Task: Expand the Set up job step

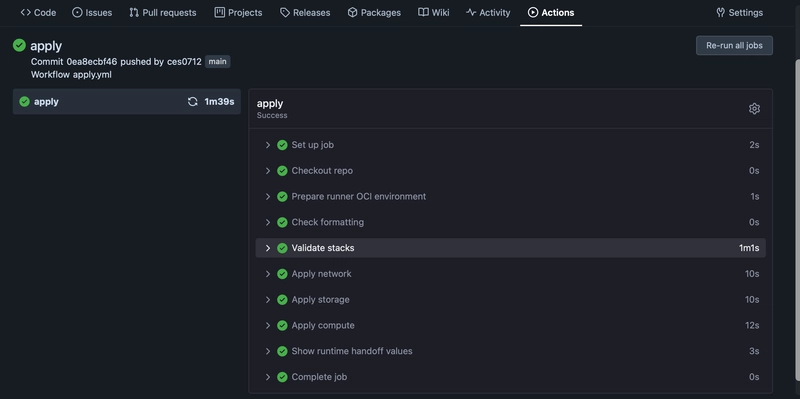Action: coord(510,145)
